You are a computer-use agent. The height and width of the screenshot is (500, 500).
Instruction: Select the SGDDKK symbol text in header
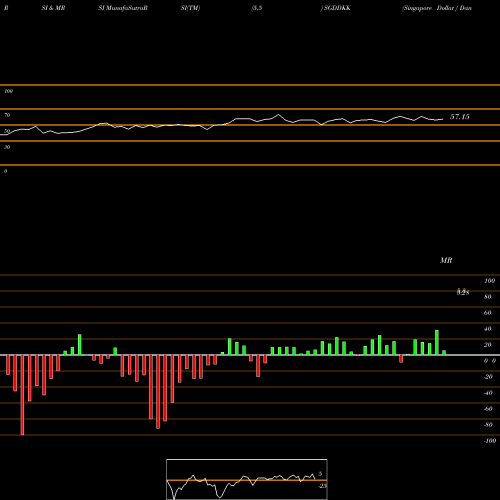pos(337,8)
